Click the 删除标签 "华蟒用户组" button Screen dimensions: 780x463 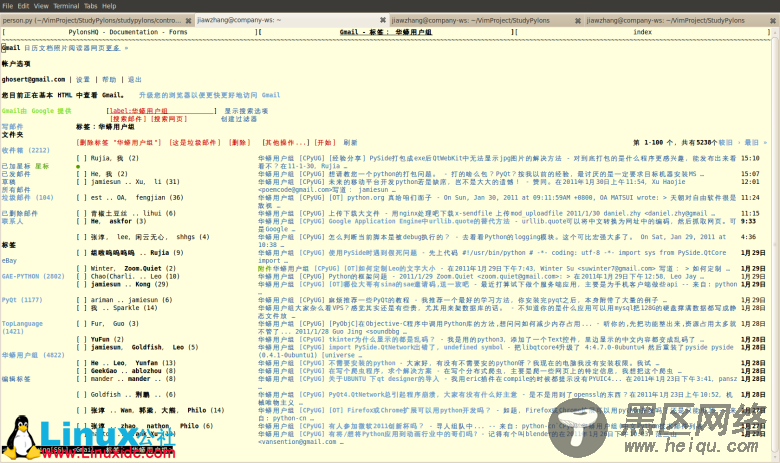coord(119,143)
